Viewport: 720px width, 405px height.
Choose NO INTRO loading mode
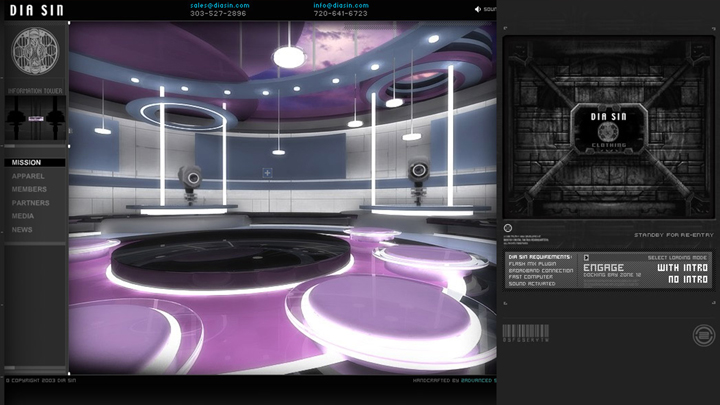688,279
